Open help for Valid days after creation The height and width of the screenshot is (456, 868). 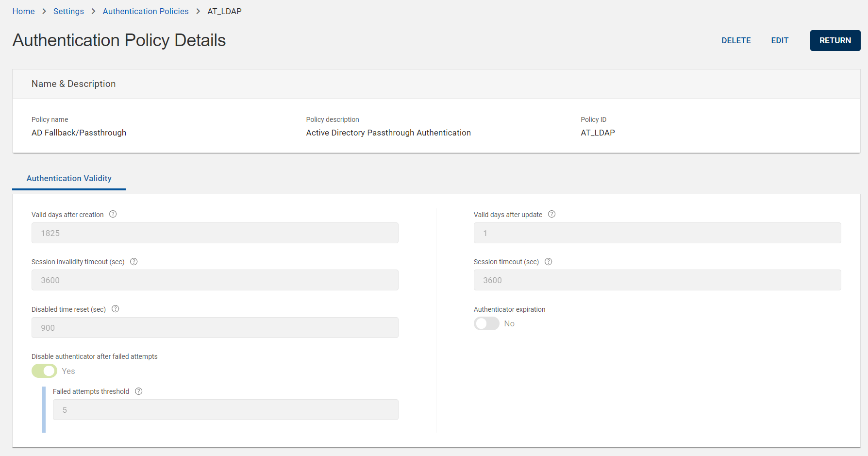(113, 214)
